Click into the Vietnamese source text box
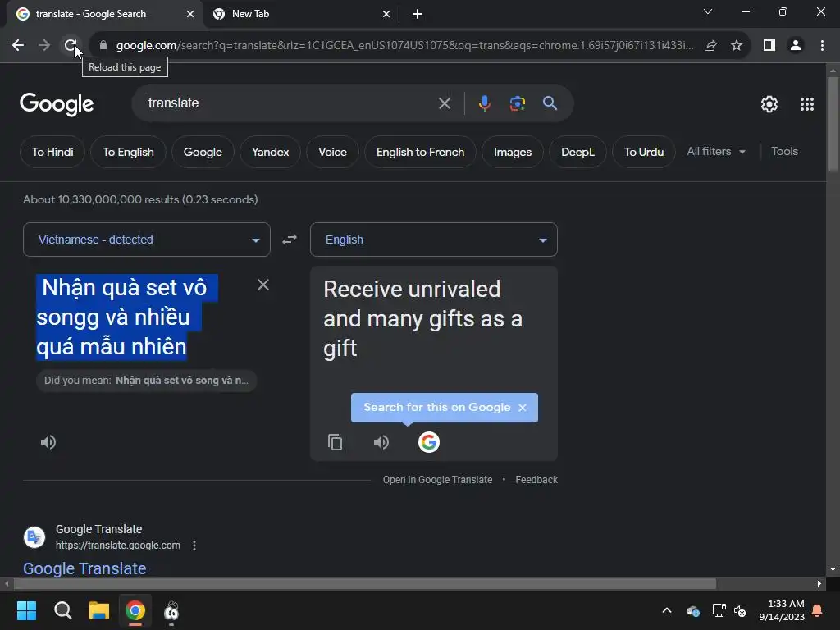 pyautogui.click(x=141, y=317)
